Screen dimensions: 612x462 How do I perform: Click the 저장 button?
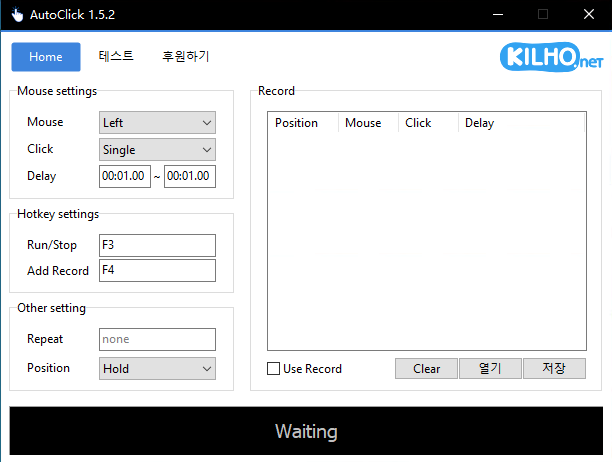coord(554,369)
